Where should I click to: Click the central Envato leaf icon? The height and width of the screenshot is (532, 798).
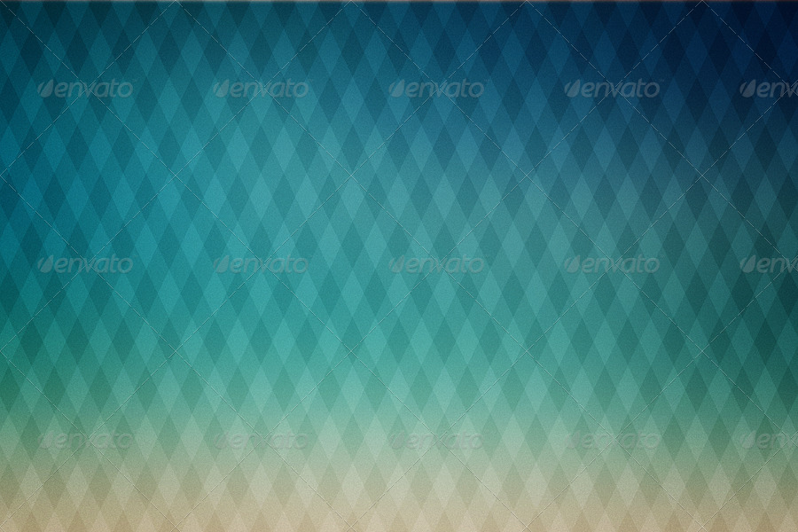(x=395, y=262)
